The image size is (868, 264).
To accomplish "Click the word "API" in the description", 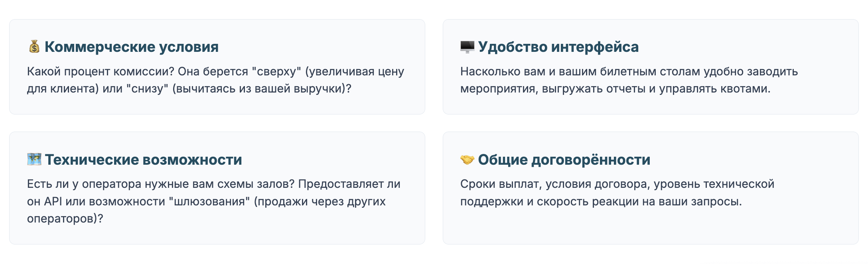I will pyautogui.click(x=53, y=201).
